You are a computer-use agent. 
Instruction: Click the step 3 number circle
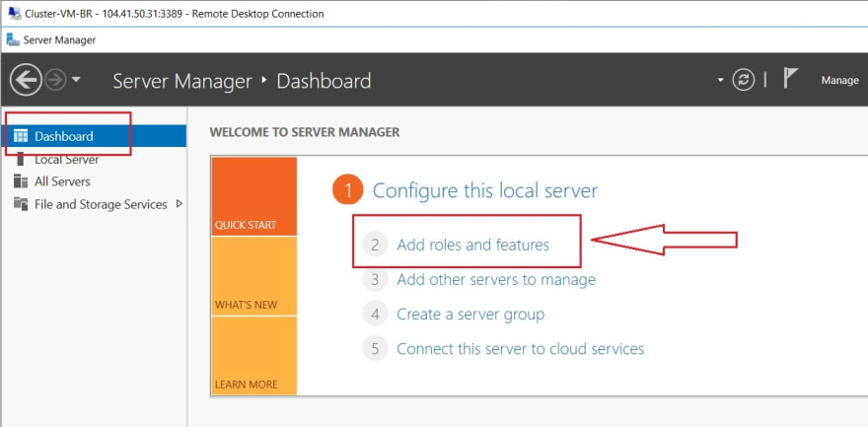[376, 279]
